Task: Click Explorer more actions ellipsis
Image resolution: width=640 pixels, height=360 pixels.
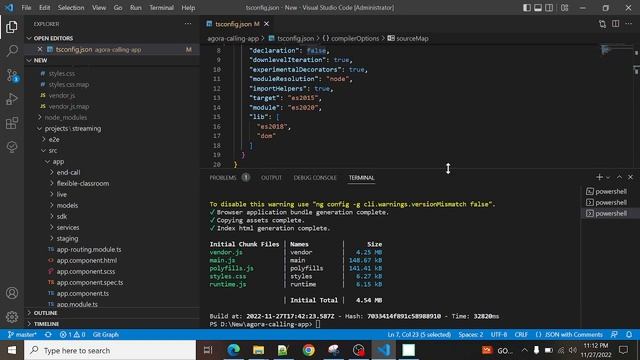Action: (x=188, y=24)
